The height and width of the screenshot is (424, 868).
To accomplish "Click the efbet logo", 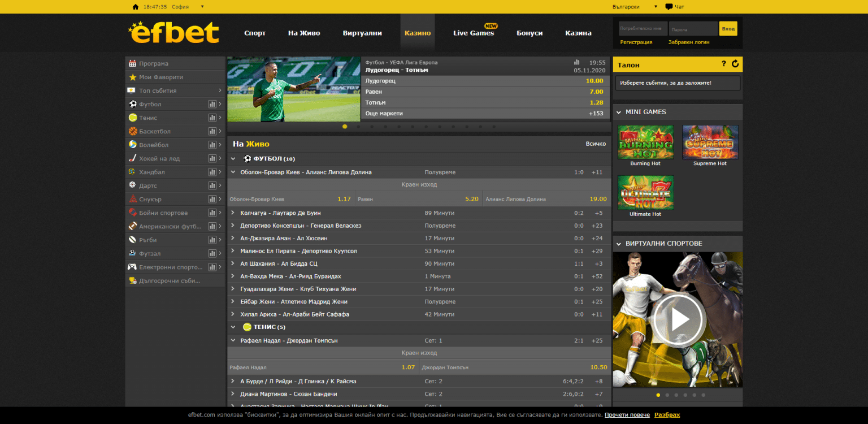I will [173, 32].
